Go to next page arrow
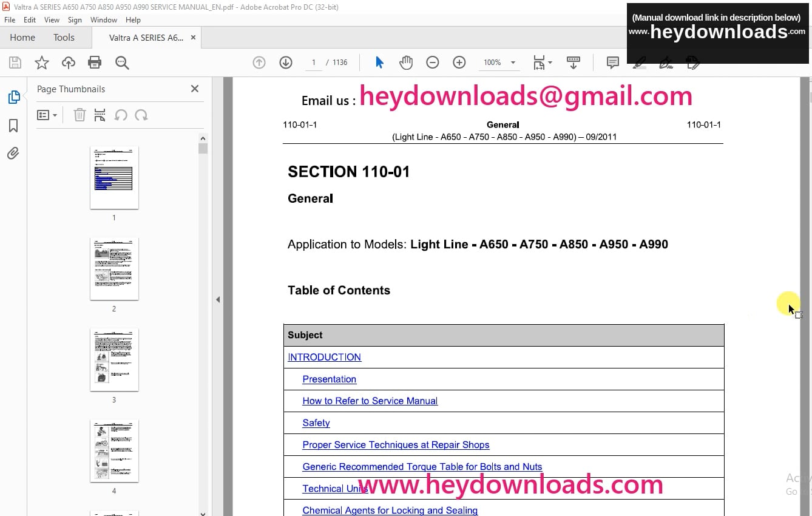812x516 pixels. point(286,63)
